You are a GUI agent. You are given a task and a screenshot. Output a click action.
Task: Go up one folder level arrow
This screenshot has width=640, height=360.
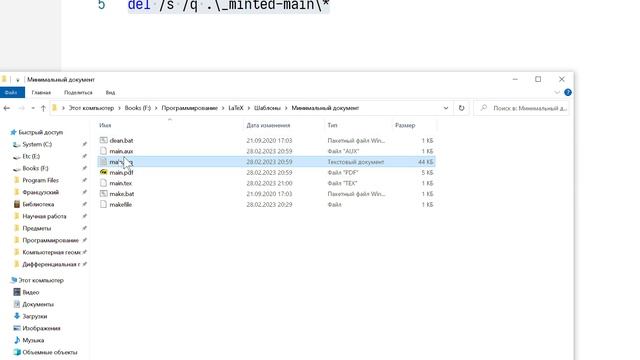[43, 108]
